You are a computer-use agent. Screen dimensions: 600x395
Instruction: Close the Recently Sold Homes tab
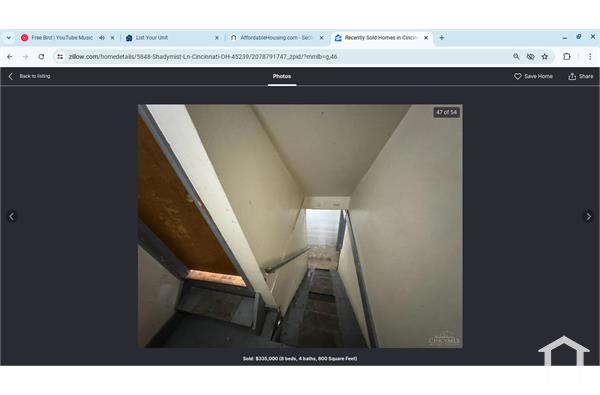[x=426, y=38]
